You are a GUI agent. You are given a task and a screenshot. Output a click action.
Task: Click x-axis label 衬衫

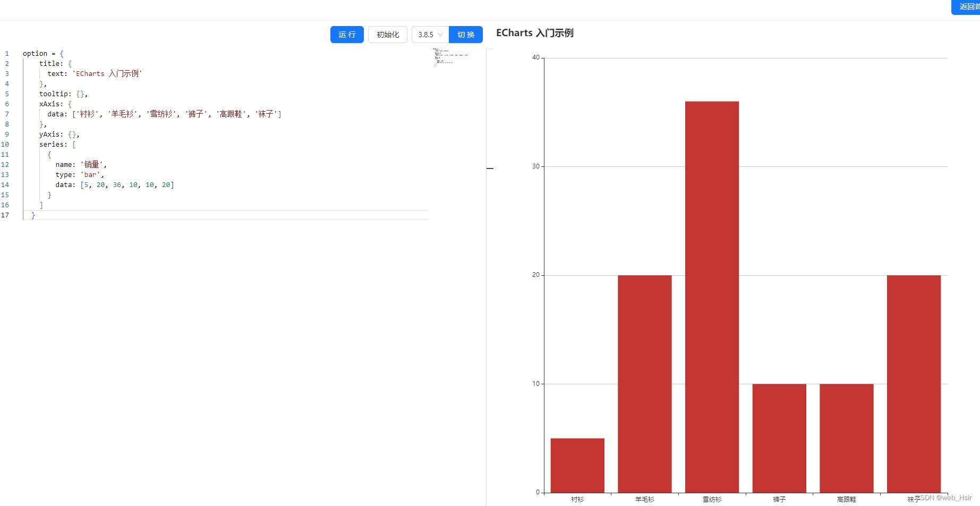point(577,500)
